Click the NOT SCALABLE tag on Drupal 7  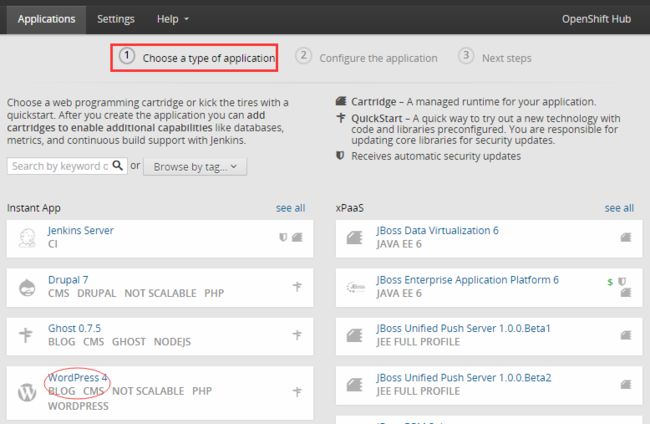pyautogui.click(x=160, y=293)
